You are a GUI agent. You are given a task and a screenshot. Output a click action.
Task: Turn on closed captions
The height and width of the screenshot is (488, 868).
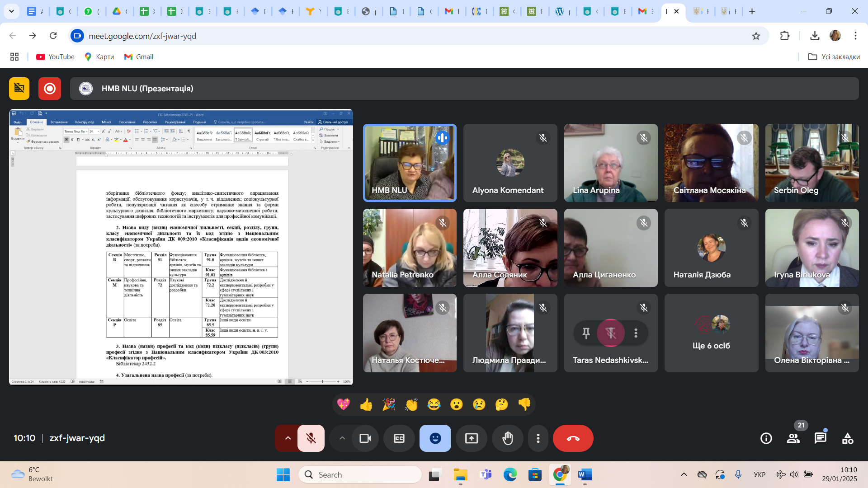point(399,438)
